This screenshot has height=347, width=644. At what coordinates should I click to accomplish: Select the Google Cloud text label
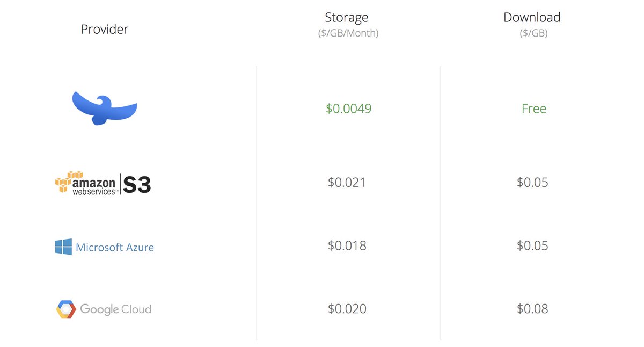(115, 309)
